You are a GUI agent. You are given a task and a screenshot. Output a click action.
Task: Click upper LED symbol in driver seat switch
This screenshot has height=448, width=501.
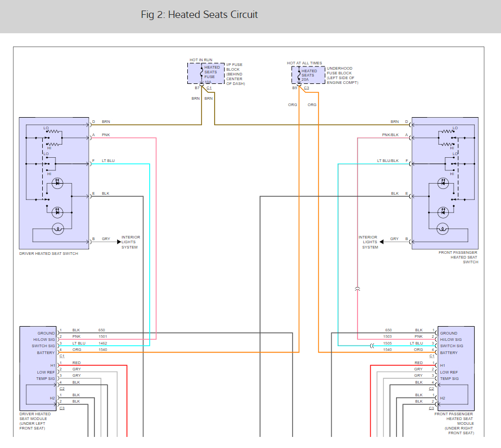pos(58,184)
